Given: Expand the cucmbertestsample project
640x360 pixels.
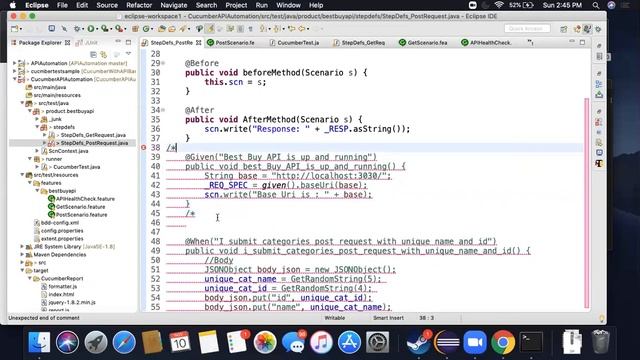Looking at the screenshot, I should coord(14,71).
